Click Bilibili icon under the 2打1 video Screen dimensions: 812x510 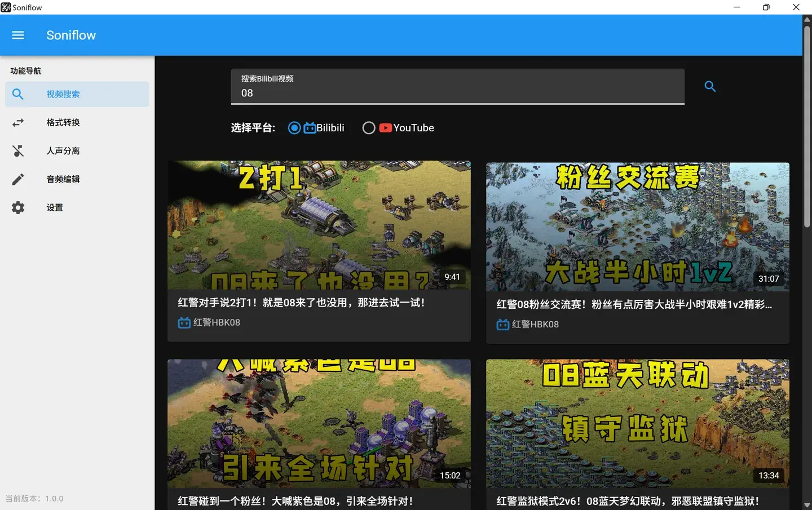tap(184, 322)
